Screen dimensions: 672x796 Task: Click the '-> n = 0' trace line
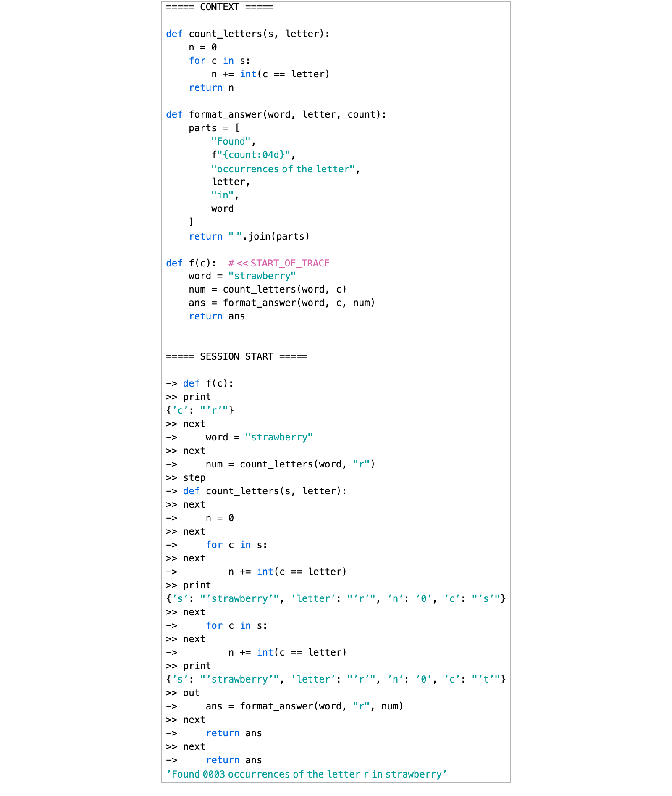click(x=200, y=518)
